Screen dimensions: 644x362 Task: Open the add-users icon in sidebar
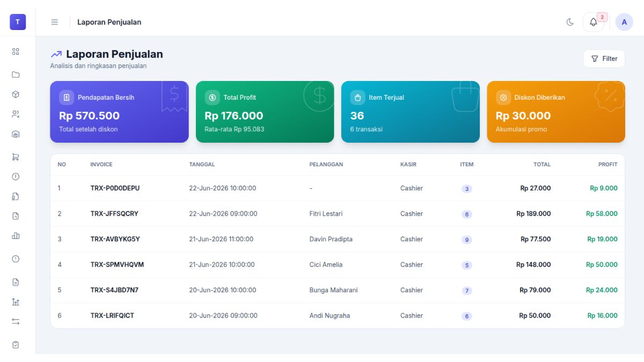pos(16,114)
